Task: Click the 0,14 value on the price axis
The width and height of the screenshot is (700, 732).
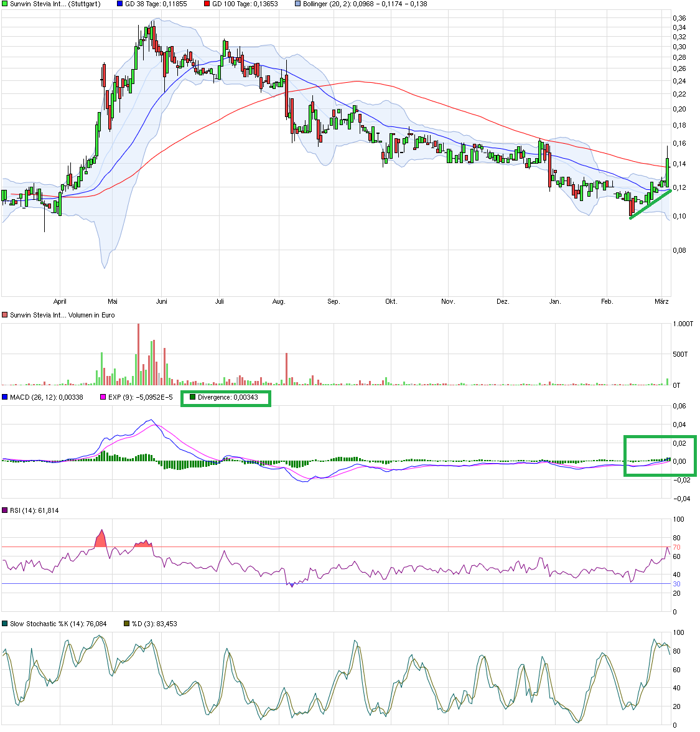Action: 679,164
